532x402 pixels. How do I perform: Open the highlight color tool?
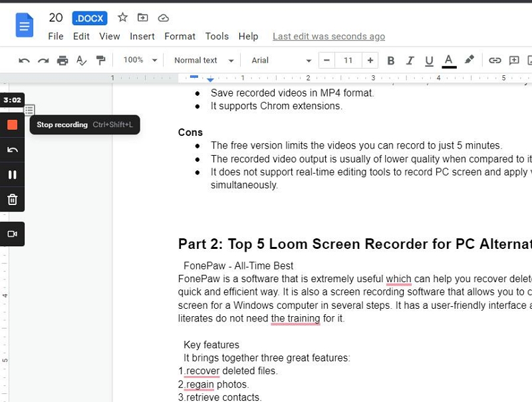469,60
